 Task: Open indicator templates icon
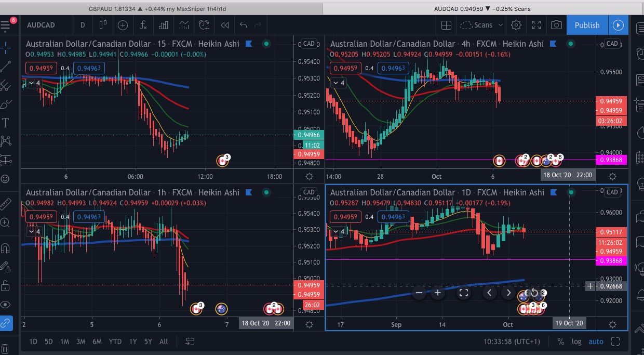click(183, 25)
